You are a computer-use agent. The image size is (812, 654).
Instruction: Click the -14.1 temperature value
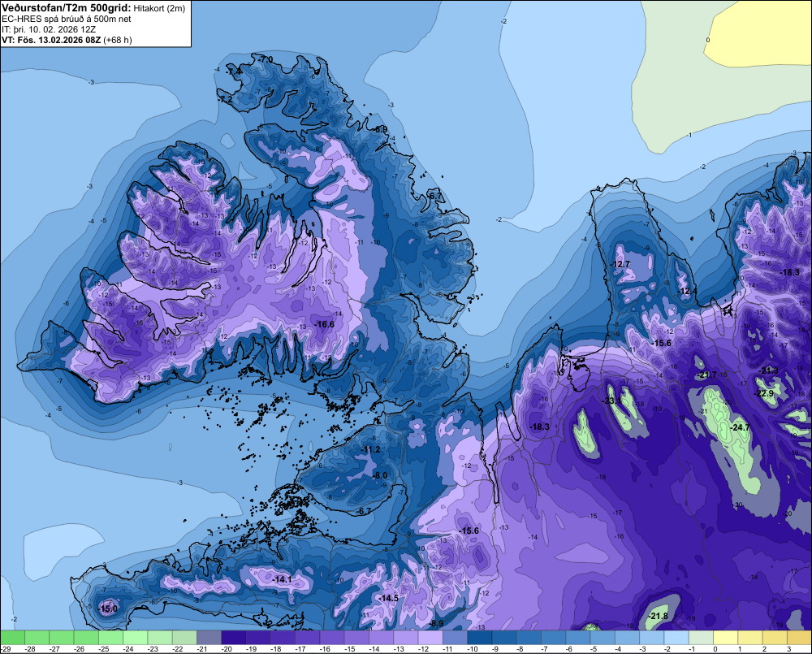click(x=283, y=579)
